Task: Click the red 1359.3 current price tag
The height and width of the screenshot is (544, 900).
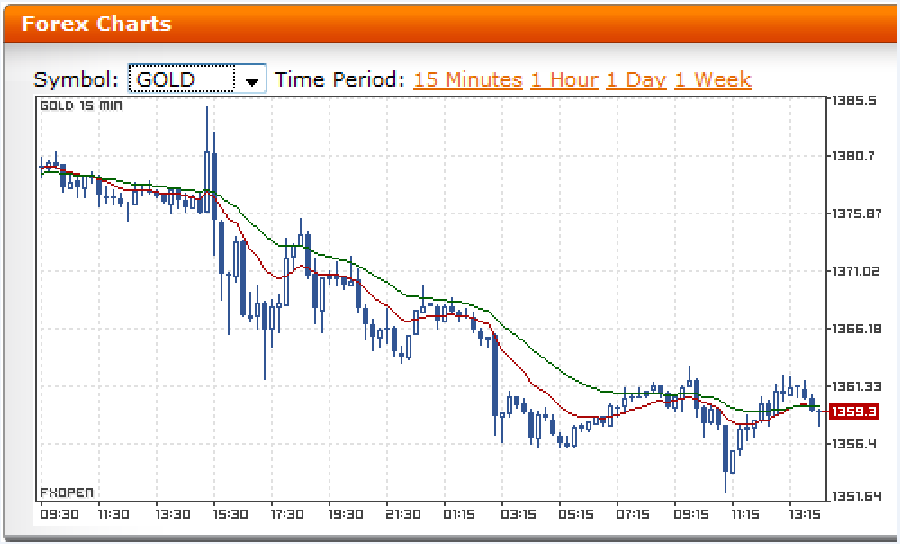Action: tap(854, 411)
